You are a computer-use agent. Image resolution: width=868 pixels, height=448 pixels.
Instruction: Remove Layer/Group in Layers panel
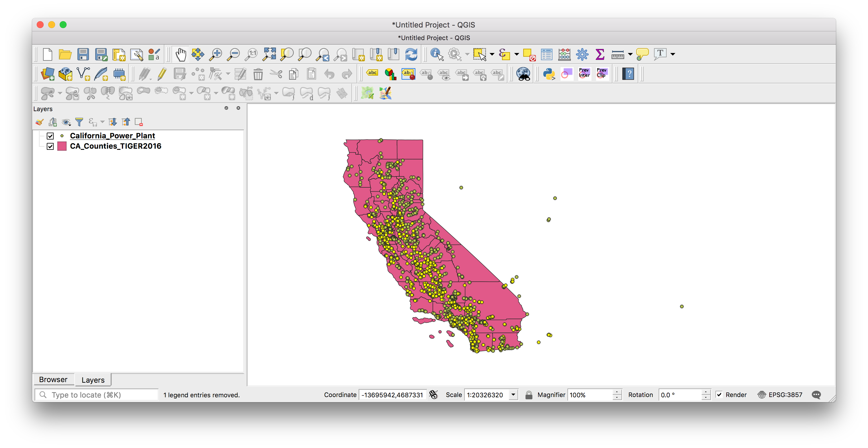pyautogui.click(x=139, y=122)
